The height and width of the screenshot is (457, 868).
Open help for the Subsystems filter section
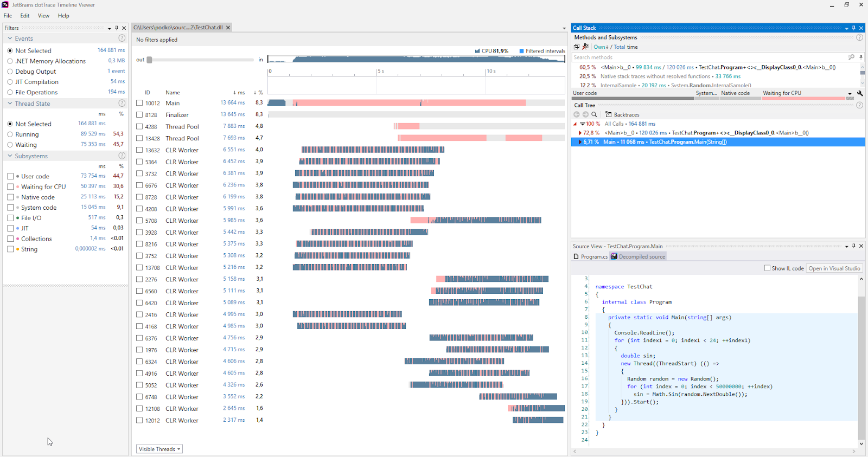(122, 156)
